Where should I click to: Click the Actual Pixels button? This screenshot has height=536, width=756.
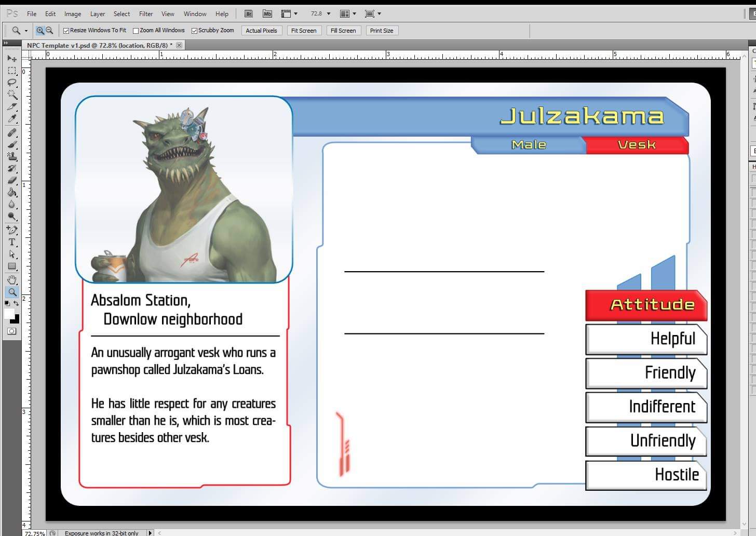(x=262, y=31)
